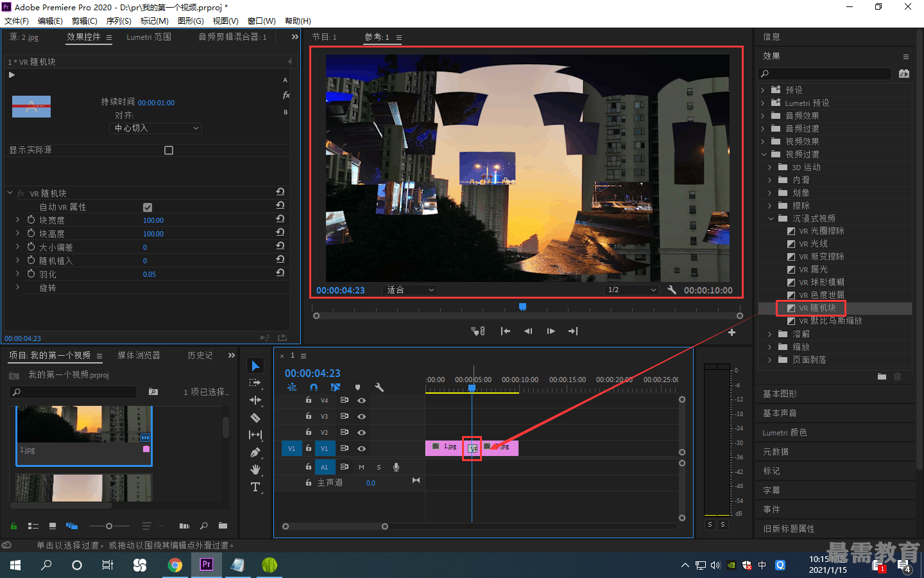This screenshot has height=578, width=924.
Task: Click voice-over record microphone on A1
Action: (x=396, y=467)
